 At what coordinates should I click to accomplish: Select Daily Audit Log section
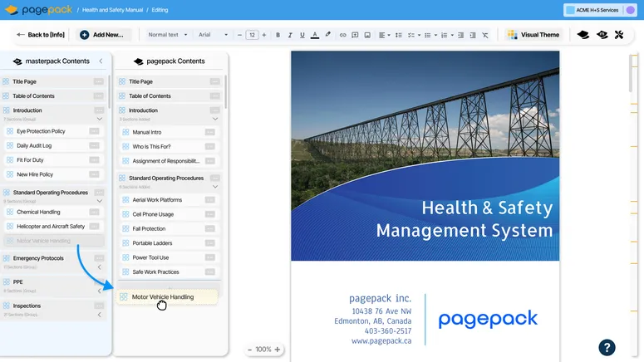(x=54, y=145)
